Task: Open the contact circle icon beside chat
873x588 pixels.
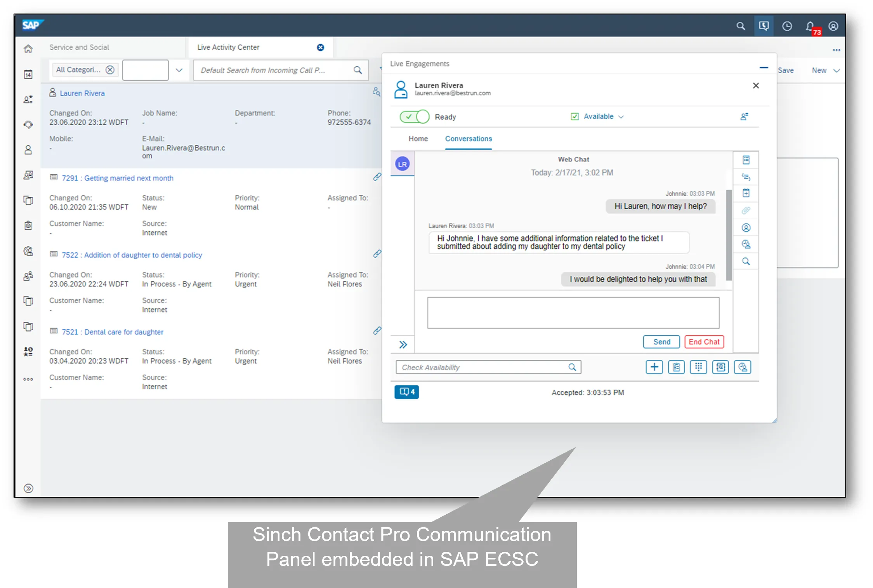Action: click(746, 228)
